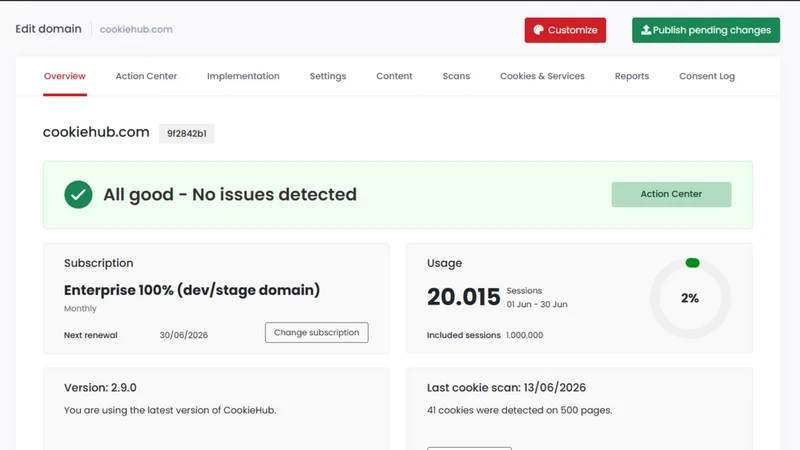Click the Customize palette icon
Viewport: 800px width, 450px height.
(x=538, y=30)
